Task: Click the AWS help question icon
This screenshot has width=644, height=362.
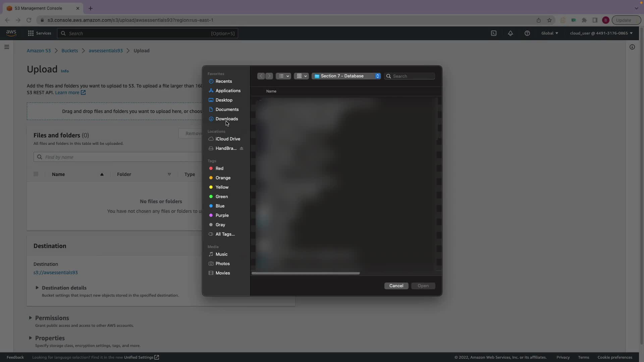Action: click(527, 33)
